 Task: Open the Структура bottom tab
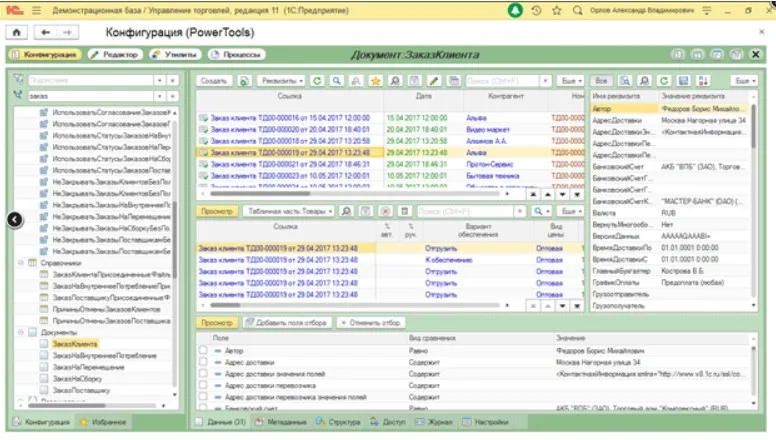338,422
